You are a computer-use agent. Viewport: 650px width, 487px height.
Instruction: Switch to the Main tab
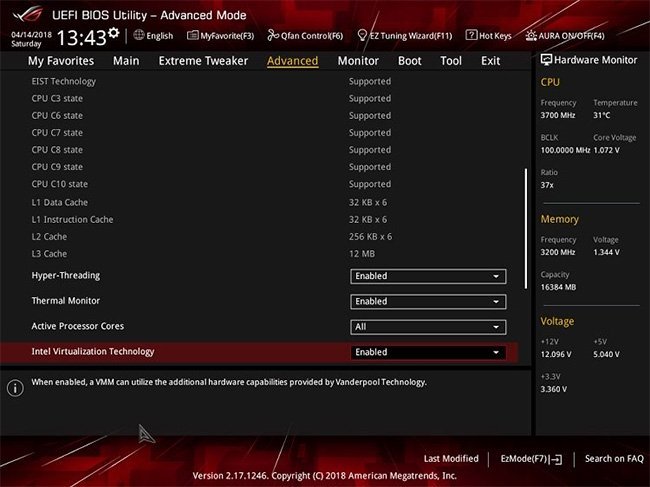click(x=126, y=61)
